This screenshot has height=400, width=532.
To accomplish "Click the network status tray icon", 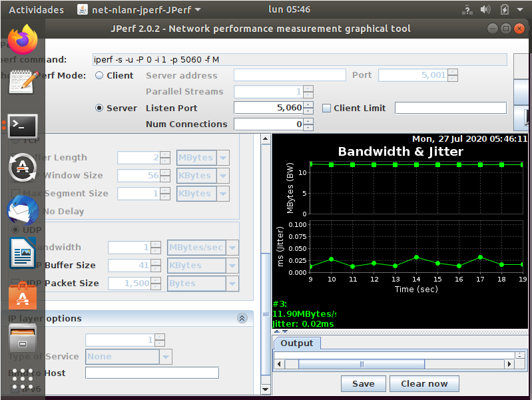I will tap(467, 10).
